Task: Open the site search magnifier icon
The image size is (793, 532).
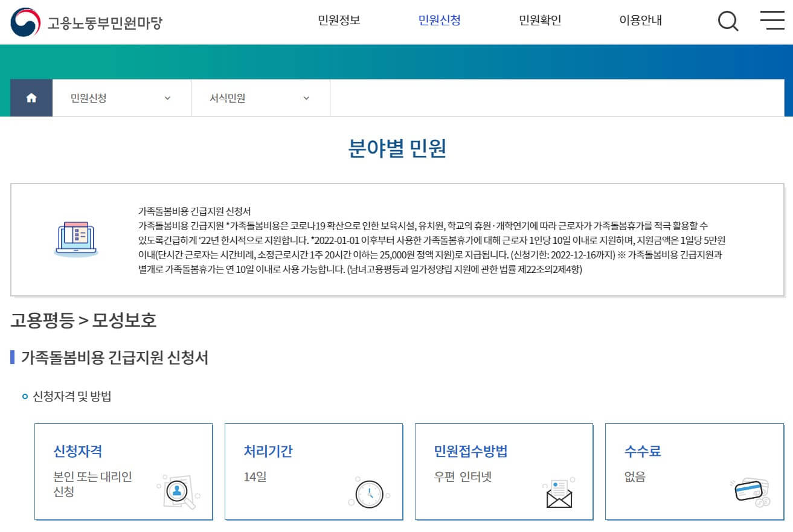Action: tap(727, 21)
